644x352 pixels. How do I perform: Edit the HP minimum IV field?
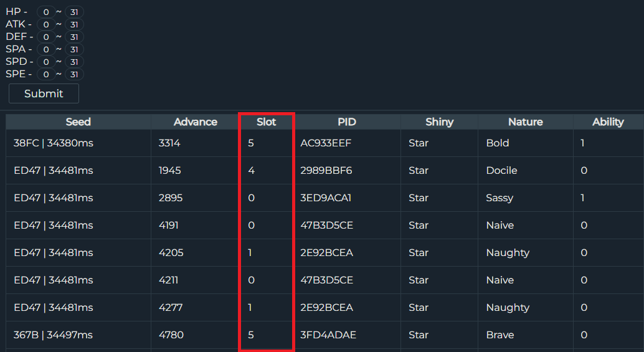(x=46, y=12)
